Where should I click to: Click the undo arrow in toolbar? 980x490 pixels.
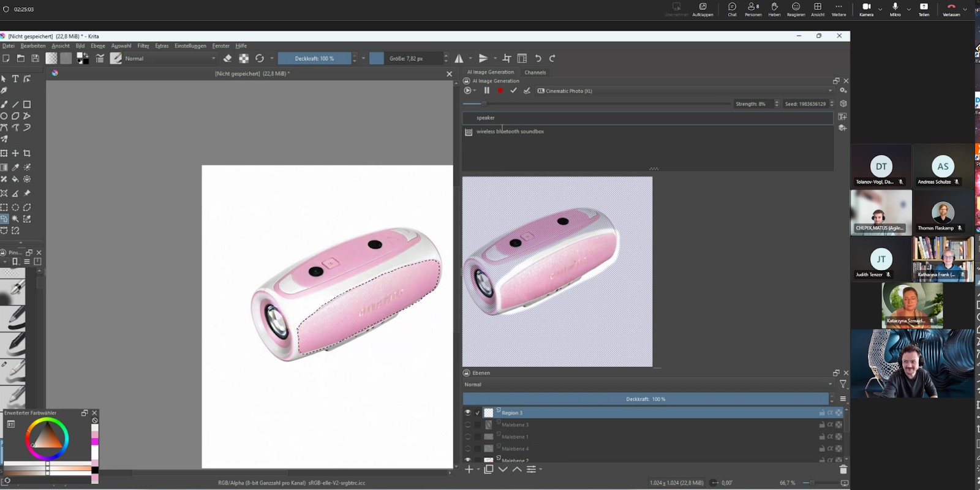pyautogui.click(x=538, y=58)
